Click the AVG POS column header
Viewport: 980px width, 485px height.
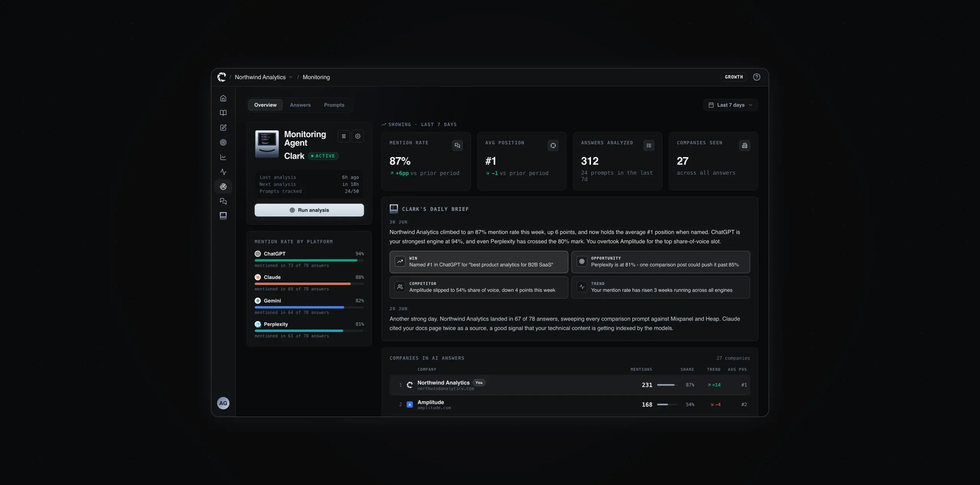tap(737, 369)
